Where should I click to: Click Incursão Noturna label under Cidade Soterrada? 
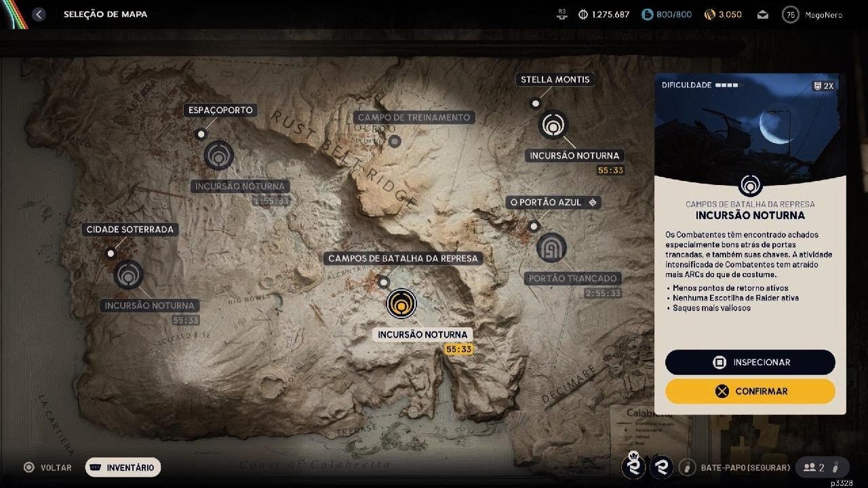(x=149, y=306)
